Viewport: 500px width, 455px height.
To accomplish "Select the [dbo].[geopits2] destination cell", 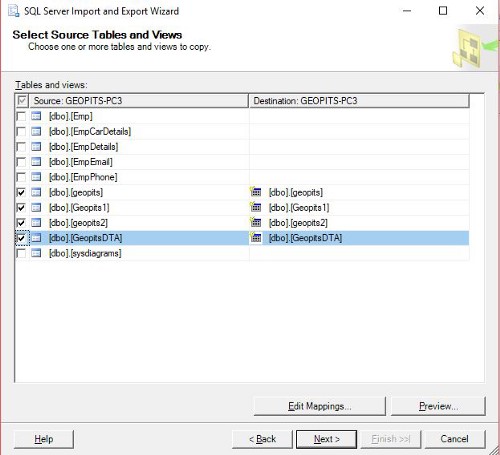I will pyautogui.click(x=359, y=222).
